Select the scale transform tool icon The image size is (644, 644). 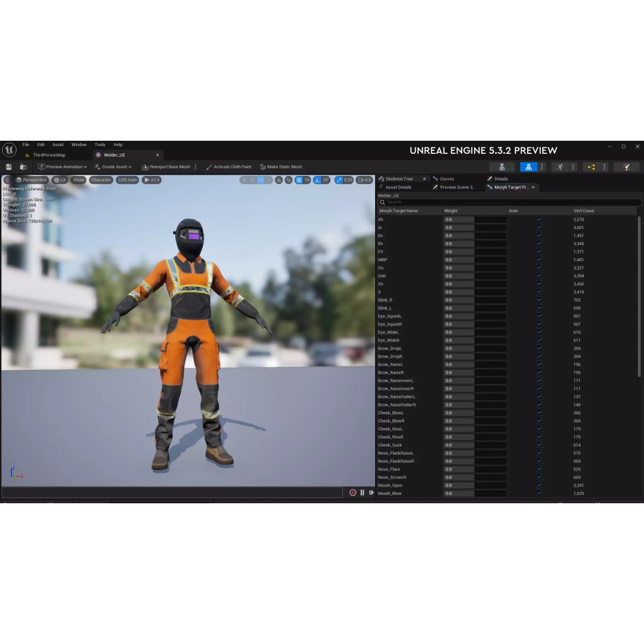point(268,180)
